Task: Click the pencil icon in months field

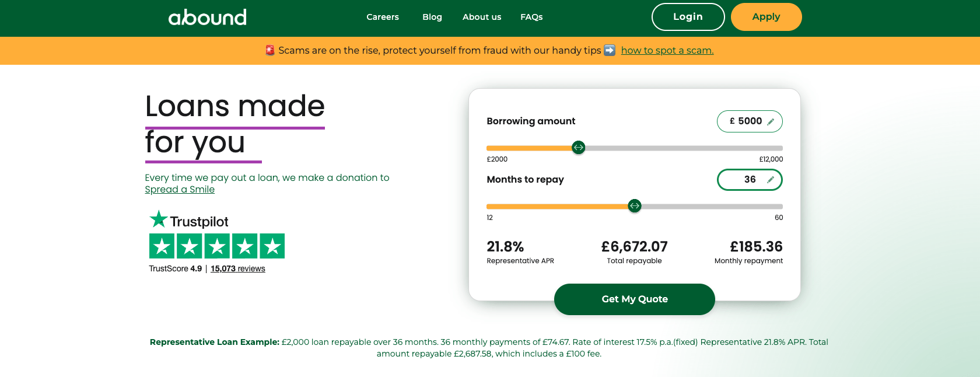Action: pyautogui.click(x=771, y=180)
